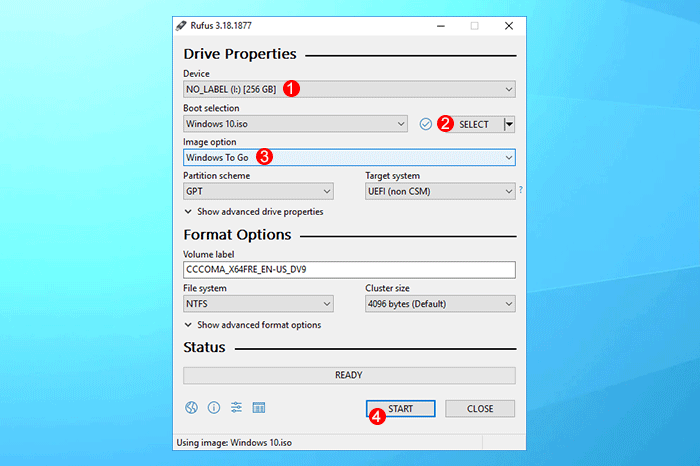Open the SELECT button's arrow dropdown

tap(509, 124)
